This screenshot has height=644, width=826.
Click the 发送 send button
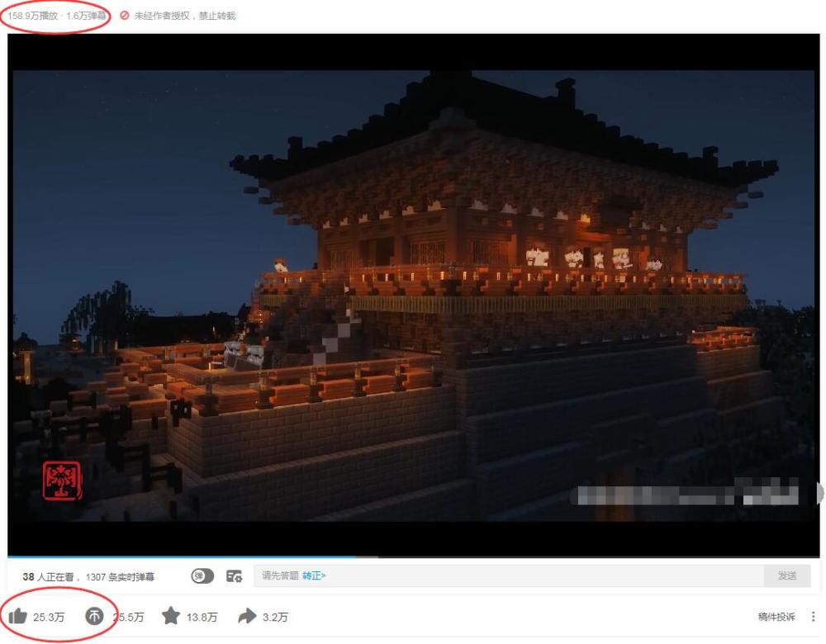[x=787, y=576]
